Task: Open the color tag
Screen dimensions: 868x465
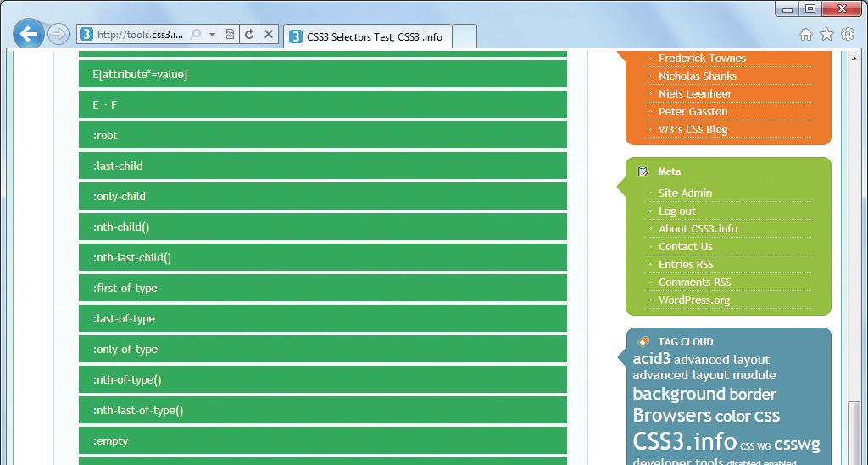Action: pos(733,417)
